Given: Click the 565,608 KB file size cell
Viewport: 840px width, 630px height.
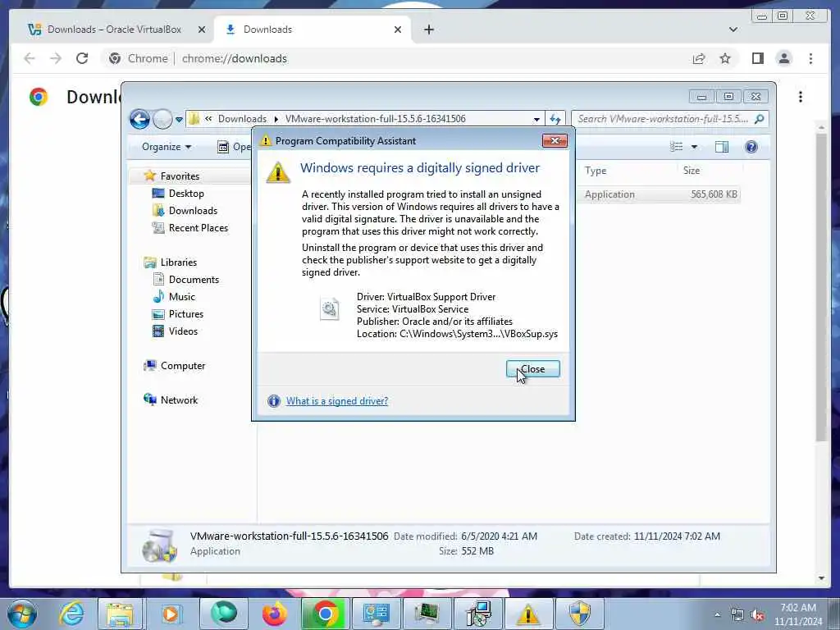Looking at the screenshot, I should pyautogui.click(x=714, y=194).
